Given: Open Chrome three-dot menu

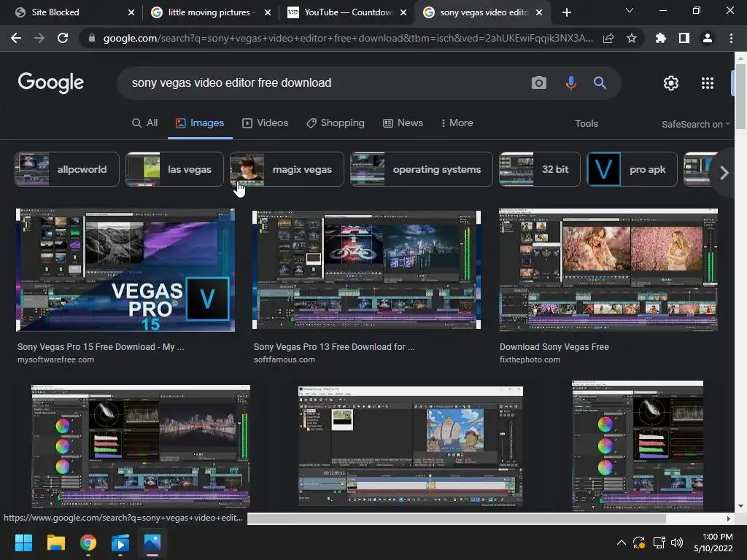Looking at the screenshot, I should pos(731,38).
